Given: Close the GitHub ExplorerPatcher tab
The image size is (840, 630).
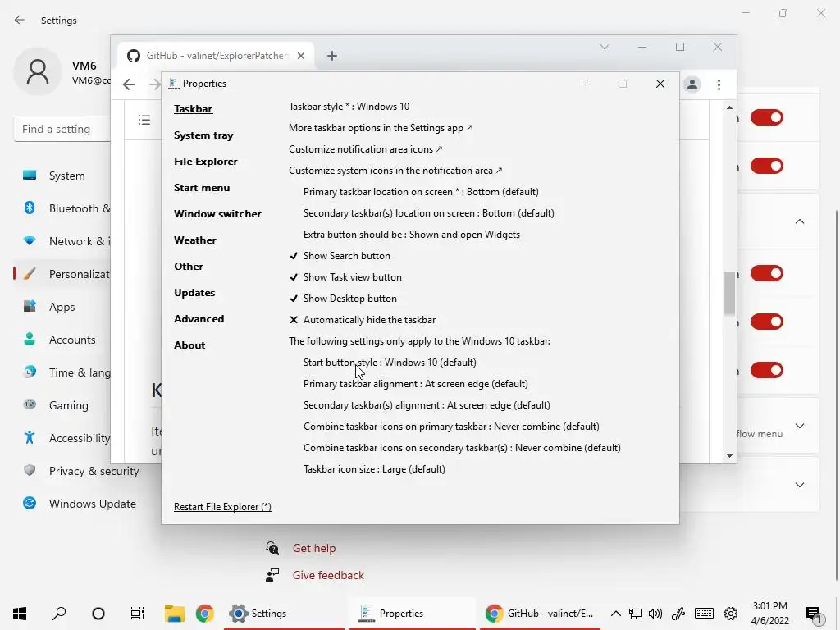Looking at the screenshot, I should (x=301, y=56).
